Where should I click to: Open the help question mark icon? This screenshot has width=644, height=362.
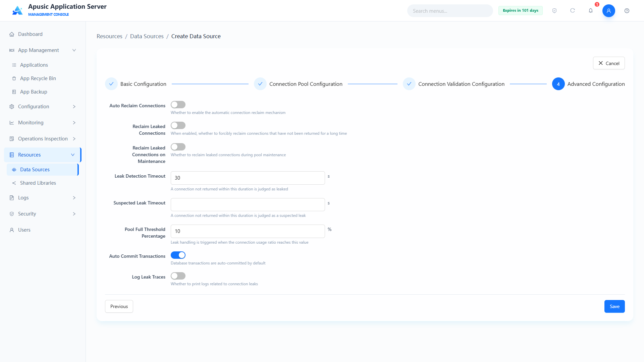[627, 11]
